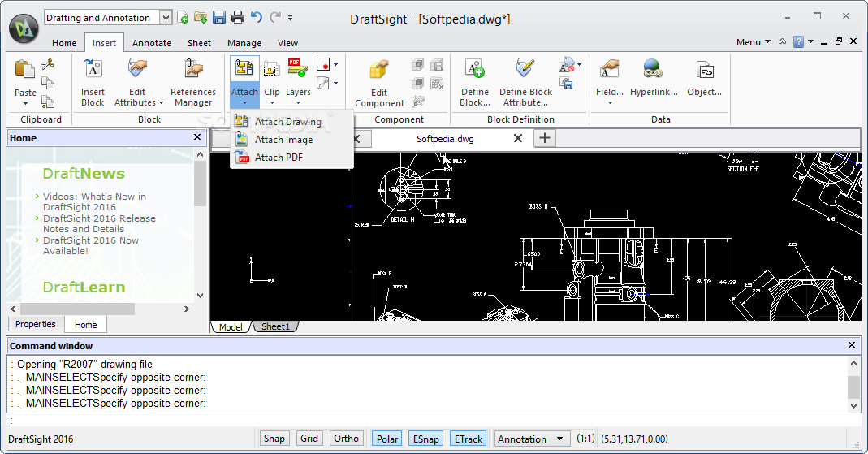Insert an Object via Data group
Screen dimensions: 868x454
point(705,71)
